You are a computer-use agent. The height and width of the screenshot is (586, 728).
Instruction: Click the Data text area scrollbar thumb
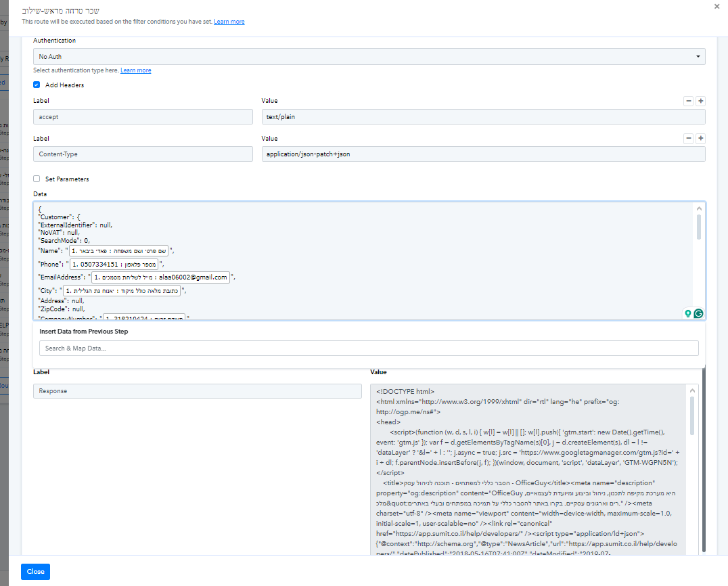pyautogui.click(x=699, y=227)
